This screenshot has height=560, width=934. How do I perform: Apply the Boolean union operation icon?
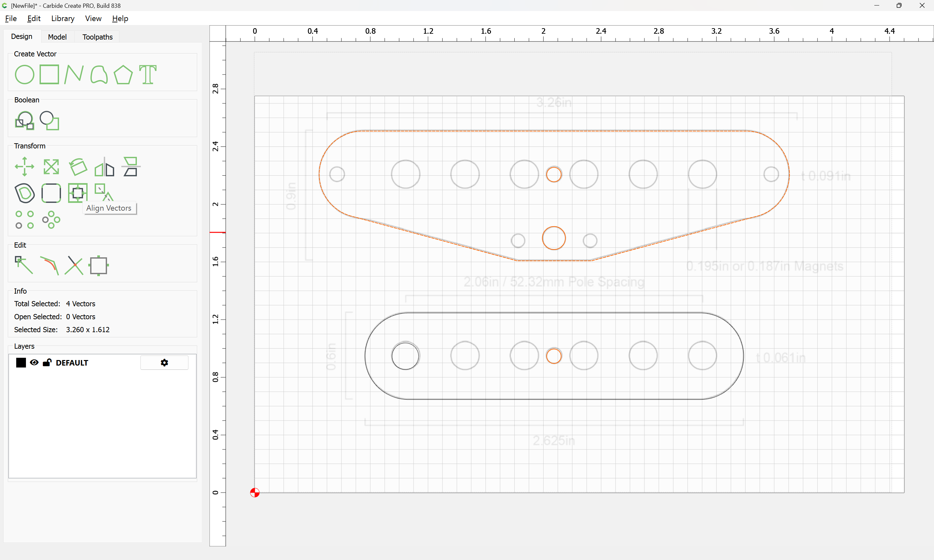point(25,120)
